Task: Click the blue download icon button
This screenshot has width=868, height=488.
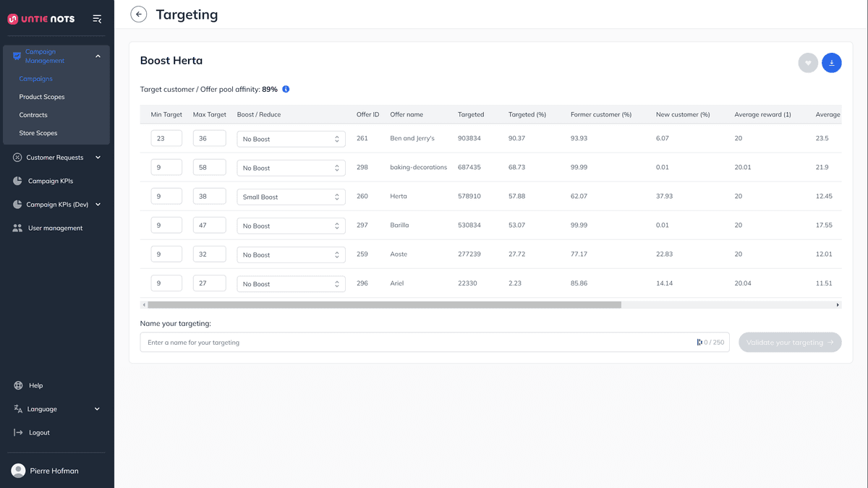Action: click(831, 64)
